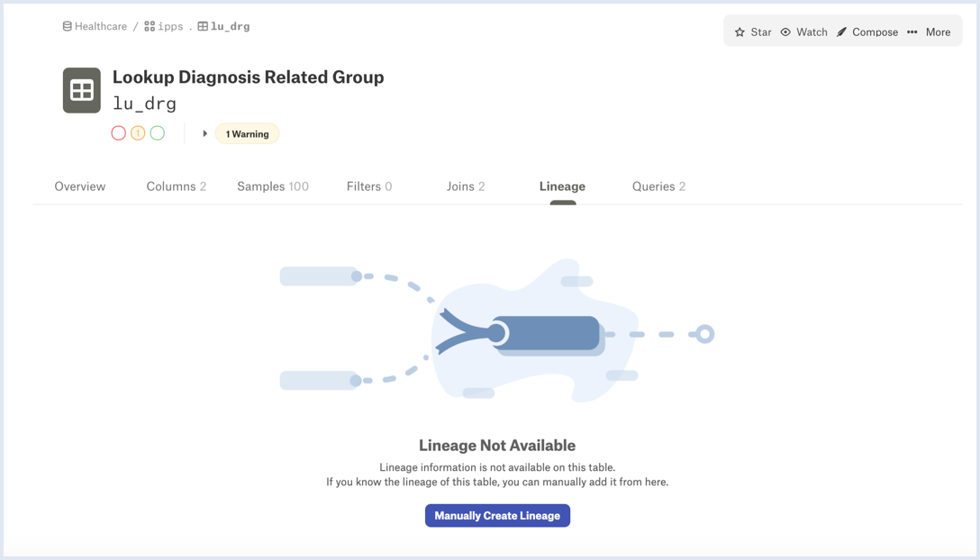980x560 pixels.
Task: Click the Compose quill icon
Action: coord(842,32)
